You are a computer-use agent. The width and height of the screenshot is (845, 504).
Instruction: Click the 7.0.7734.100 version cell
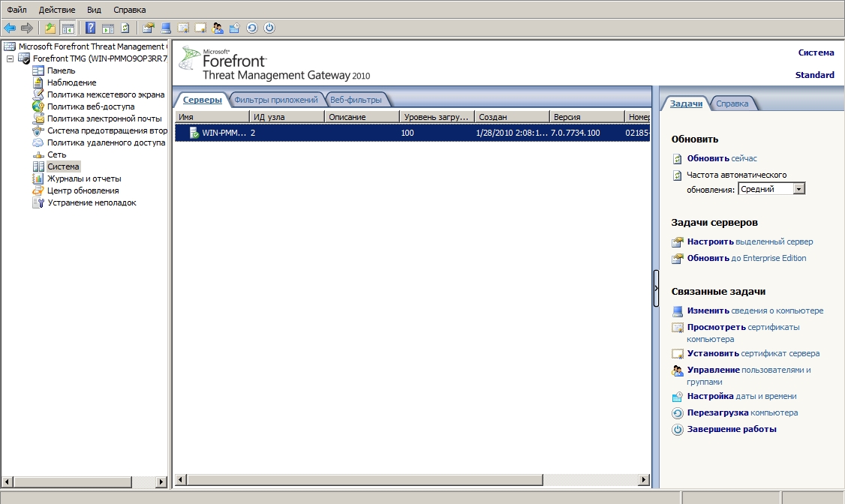575,133
